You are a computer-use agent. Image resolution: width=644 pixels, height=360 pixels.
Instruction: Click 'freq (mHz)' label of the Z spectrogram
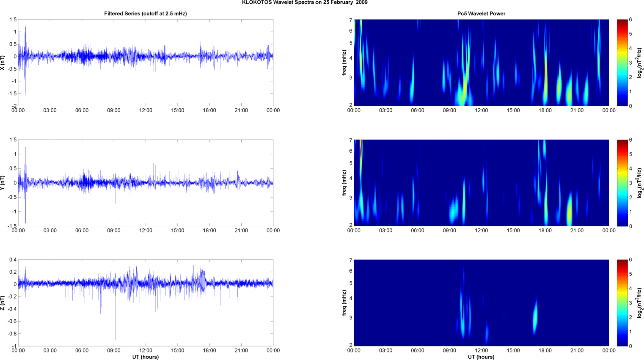pos(344,303)
